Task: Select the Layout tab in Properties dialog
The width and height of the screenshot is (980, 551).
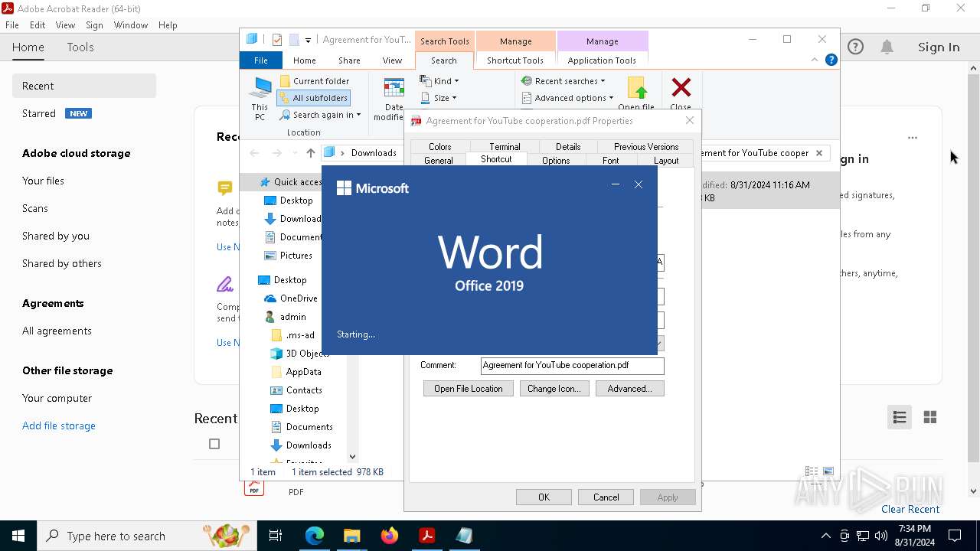Action: click(x=666, y=161)
